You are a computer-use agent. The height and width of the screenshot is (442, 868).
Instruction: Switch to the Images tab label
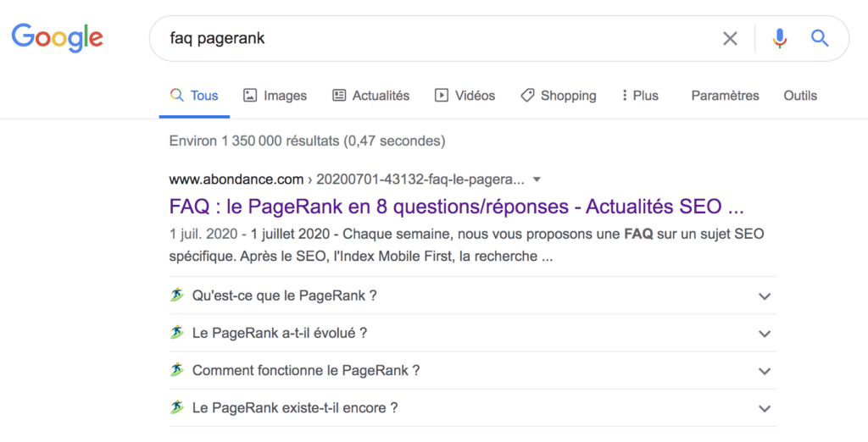(285, 96)
